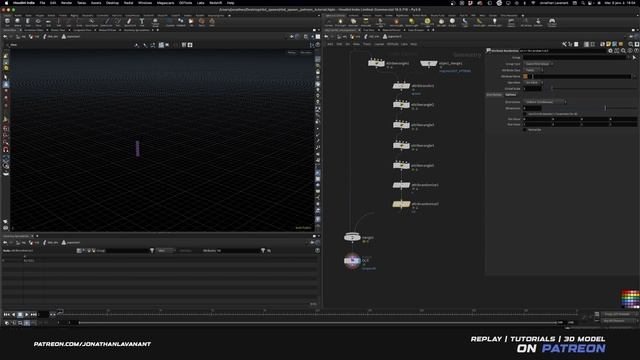
Task: Open parameter pane gear menu
Action: pyautogui.click(x=610, y=51)
